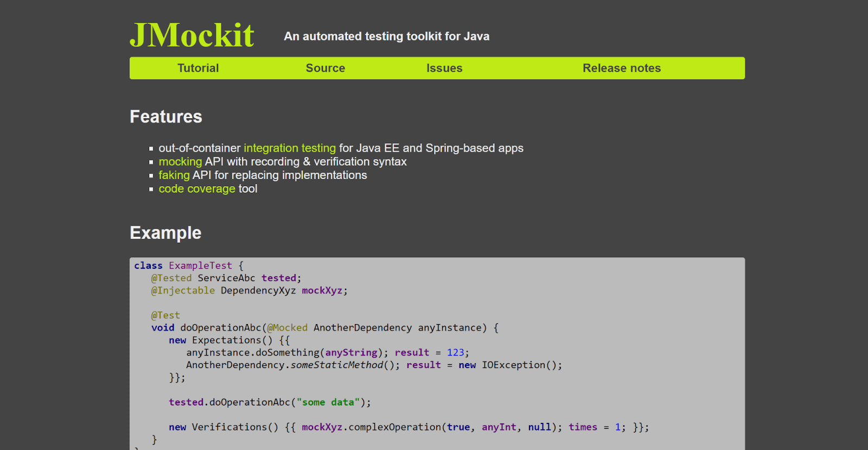Image resolution: width=868 pixels, height=450 pixels.
Task: Open the Tutorial nav item
Action: [x=198, y=68]
